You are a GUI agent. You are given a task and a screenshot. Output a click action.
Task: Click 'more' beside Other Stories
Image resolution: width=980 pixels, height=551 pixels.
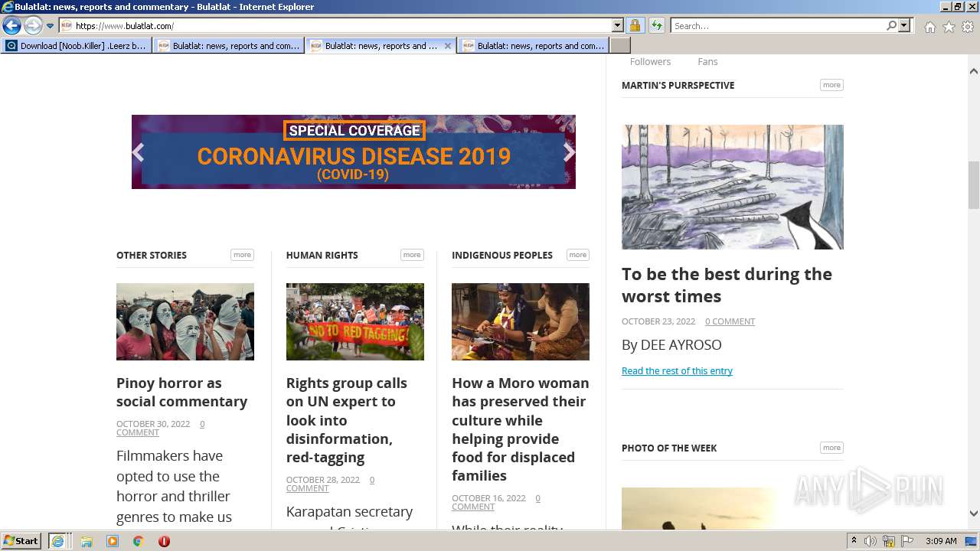[243, 255]
